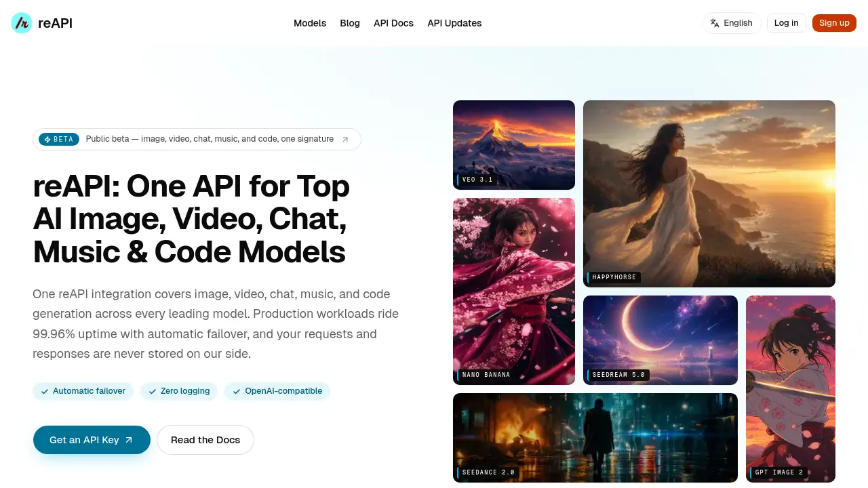Click the main reAPI headline text

(x=191, y=219)
